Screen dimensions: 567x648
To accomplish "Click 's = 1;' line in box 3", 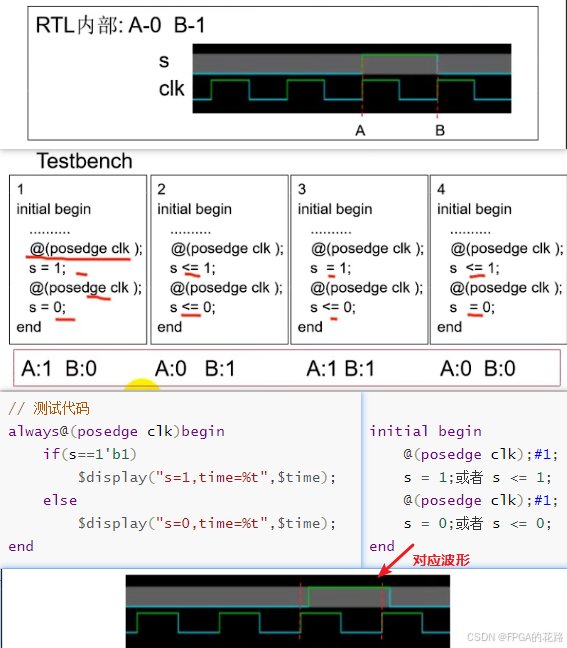I will coord(331,268).
